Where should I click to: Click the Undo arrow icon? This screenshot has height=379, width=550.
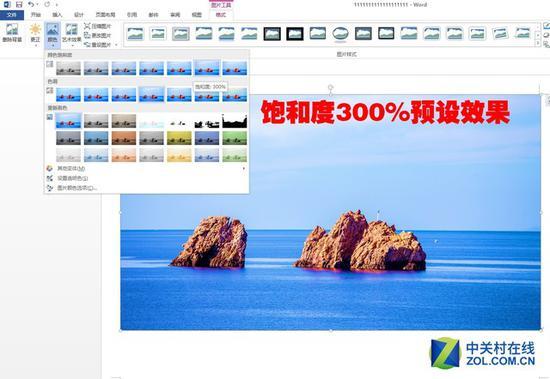(31, 5)
